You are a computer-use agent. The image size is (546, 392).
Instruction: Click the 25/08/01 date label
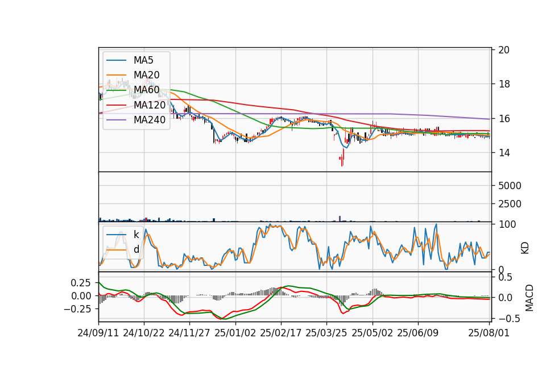click(489, 333)
